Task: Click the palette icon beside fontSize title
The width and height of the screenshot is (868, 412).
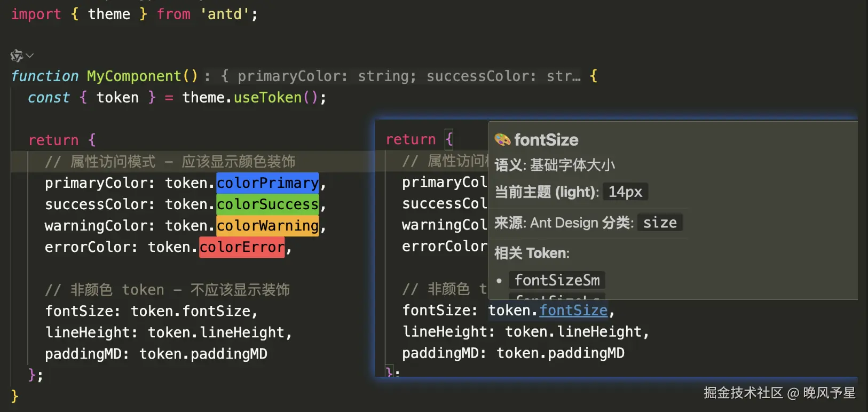Action: (x=502, y=140)
